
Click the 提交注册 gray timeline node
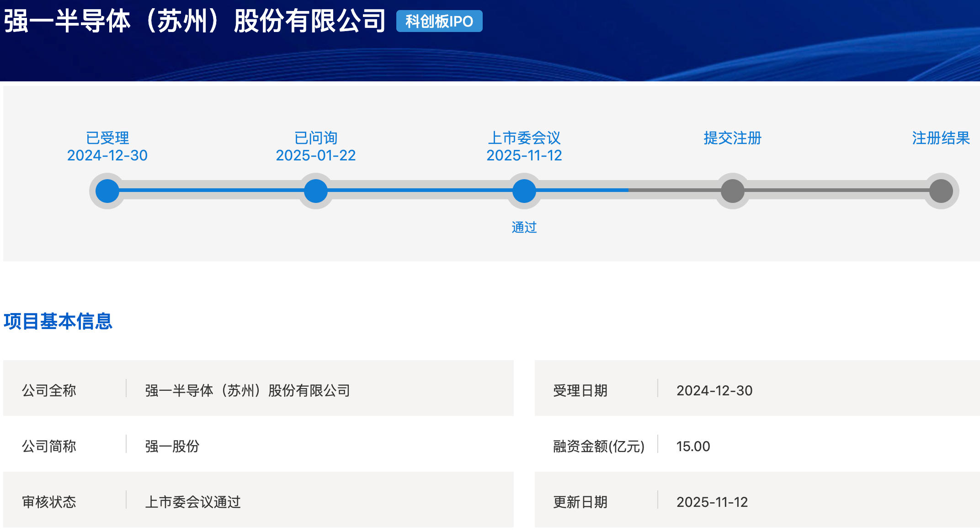[x=733, y=191]
